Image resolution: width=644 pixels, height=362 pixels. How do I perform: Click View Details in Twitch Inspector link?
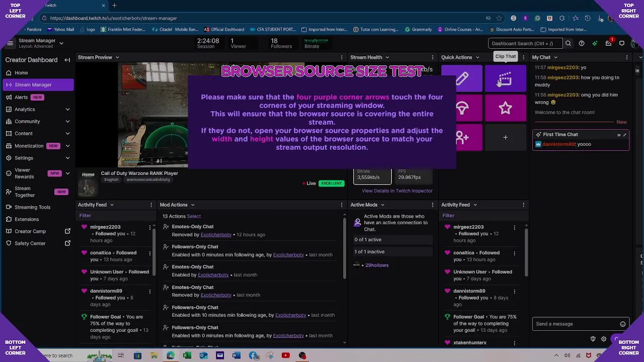click(x=397, y=191)
